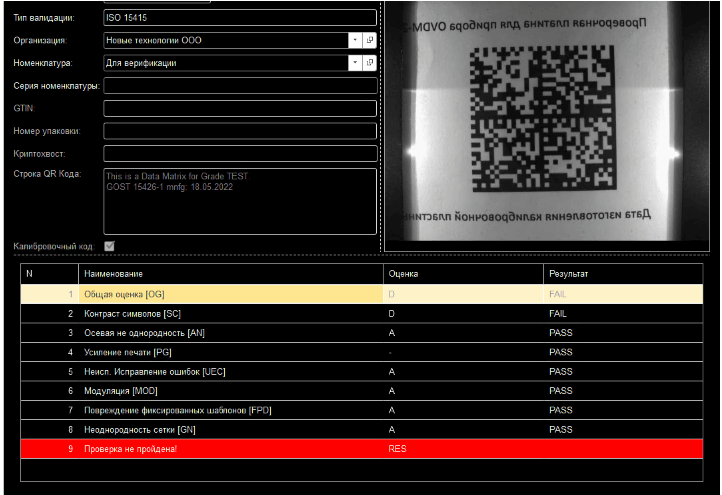Expand the Организация dropdown arrow
Image resolution: width=722 pixels, height=495 pixels.
click(355, 40)
